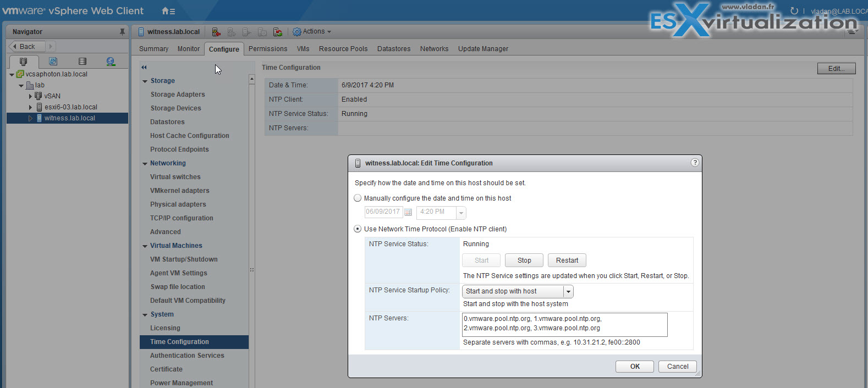868x388 pixels.
Task: Open the Update Manager tab
Action: pos(483,49)
